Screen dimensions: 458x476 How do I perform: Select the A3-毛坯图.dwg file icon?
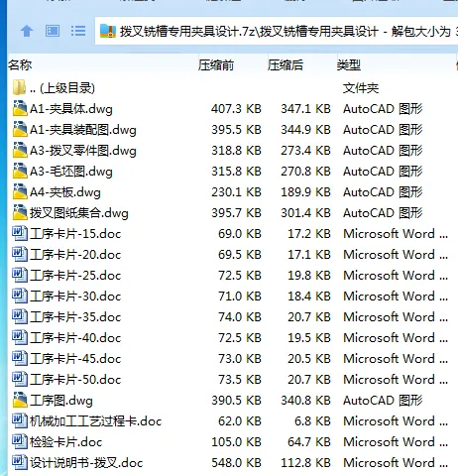20,171
